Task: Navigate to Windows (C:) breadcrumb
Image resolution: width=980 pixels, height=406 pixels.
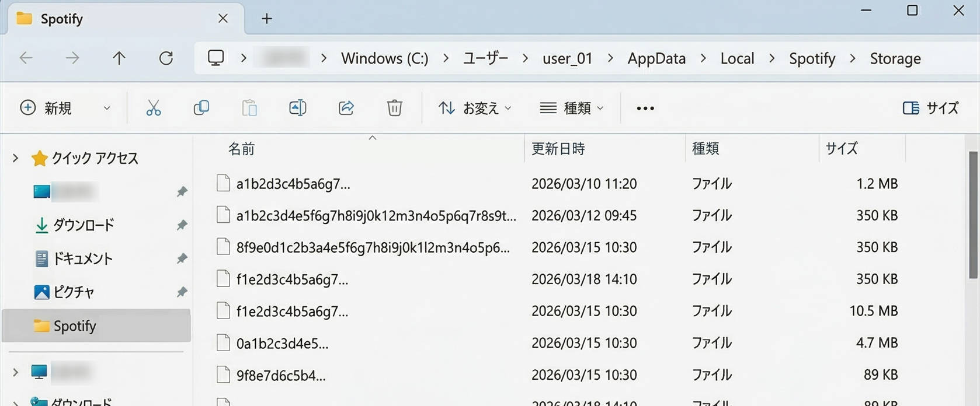Action: coord(385,58)
